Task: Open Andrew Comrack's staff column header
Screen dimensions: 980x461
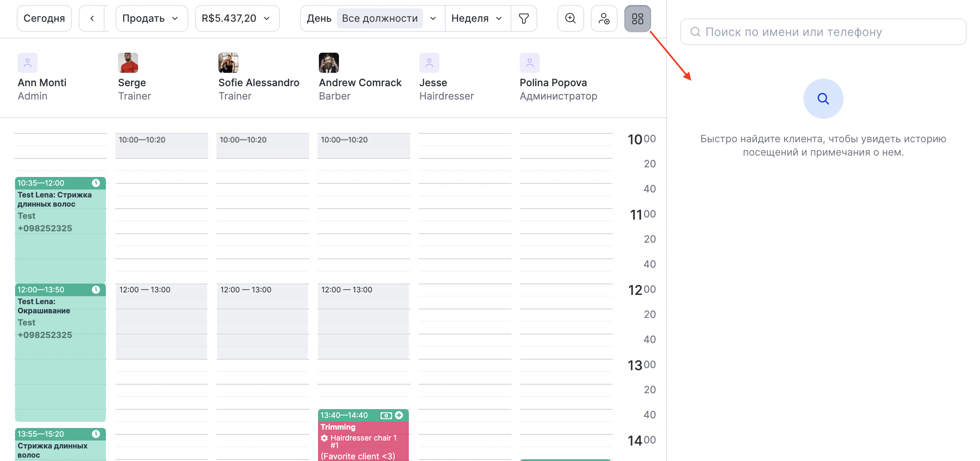Action: (x=360, y=82)
